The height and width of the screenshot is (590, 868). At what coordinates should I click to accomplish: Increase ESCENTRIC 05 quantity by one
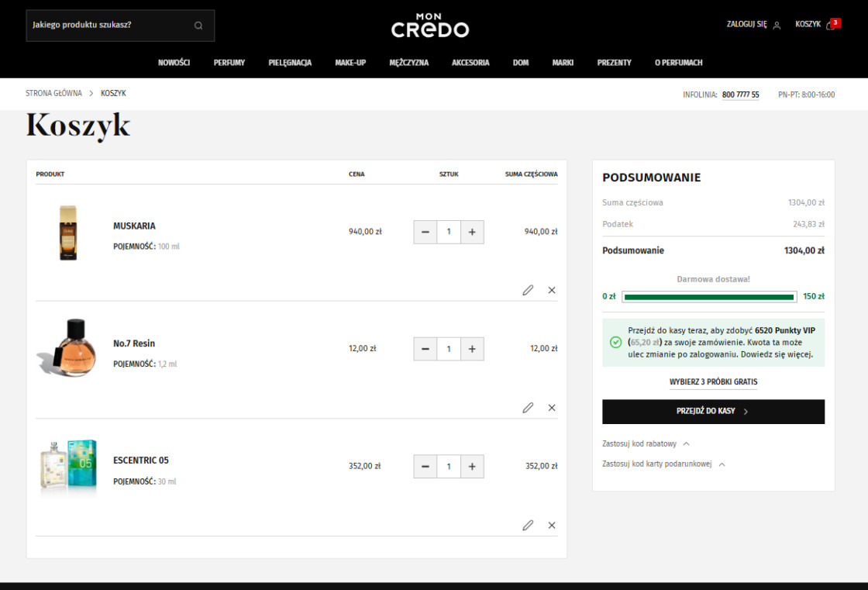(x=472, y=467)
